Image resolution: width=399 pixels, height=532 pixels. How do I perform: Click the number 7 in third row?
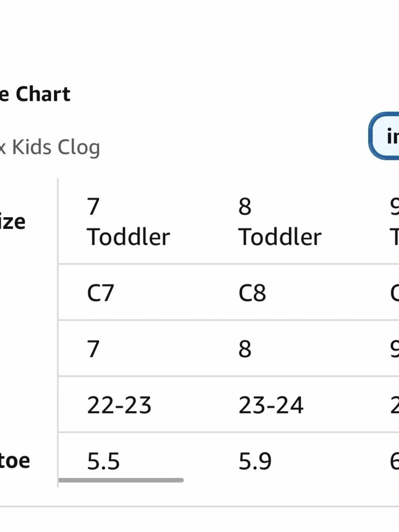[x=93, y=349]
